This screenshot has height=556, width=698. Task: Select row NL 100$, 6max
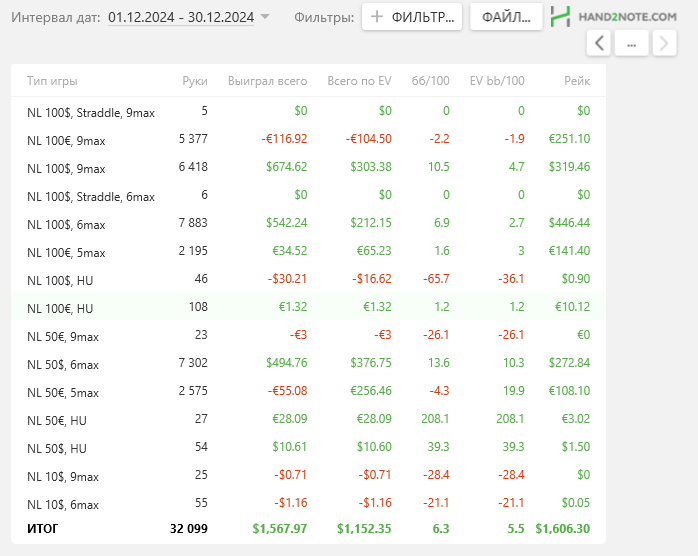pos(308,223)
